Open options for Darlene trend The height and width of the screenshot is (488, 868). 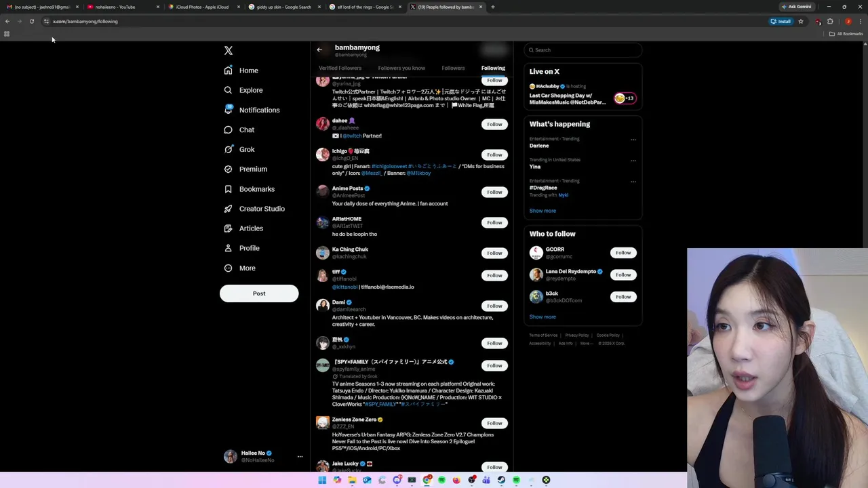(x=633, y=140)
